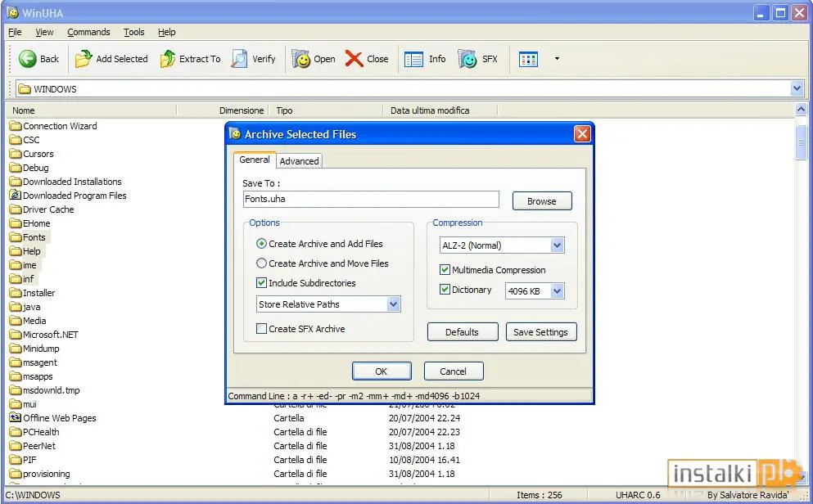Select the msdownld.tmp folder row

44,390
